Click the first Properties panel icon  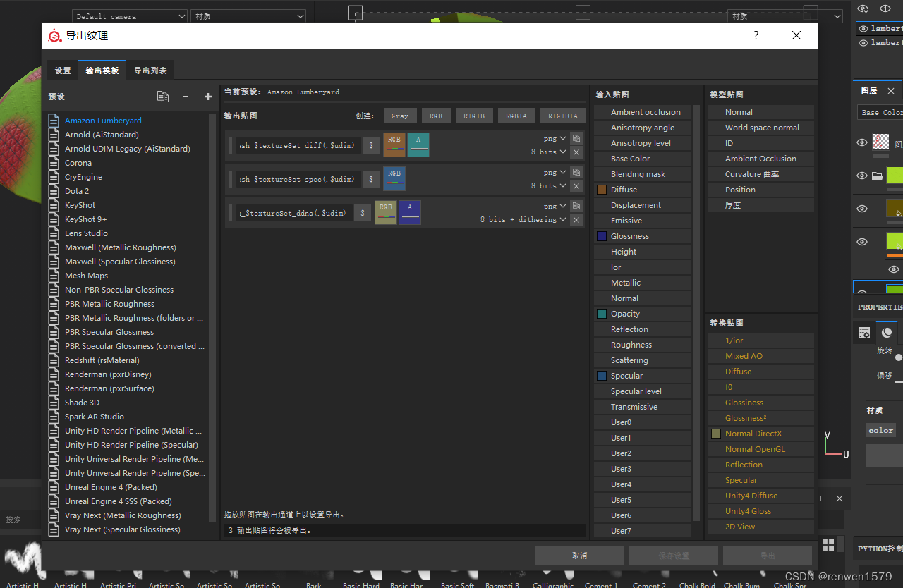[864, 333]
